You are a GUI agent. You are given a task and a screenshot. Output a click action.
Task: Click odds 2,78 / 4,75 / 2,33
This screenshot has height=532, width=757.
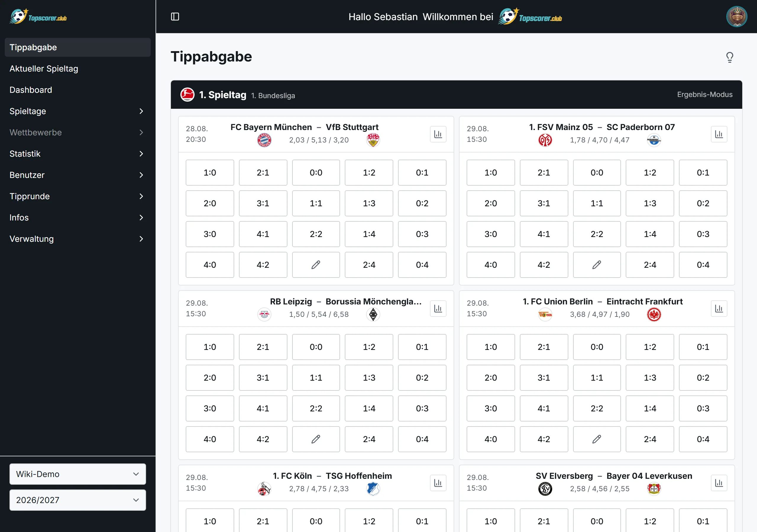click(319, 489)
